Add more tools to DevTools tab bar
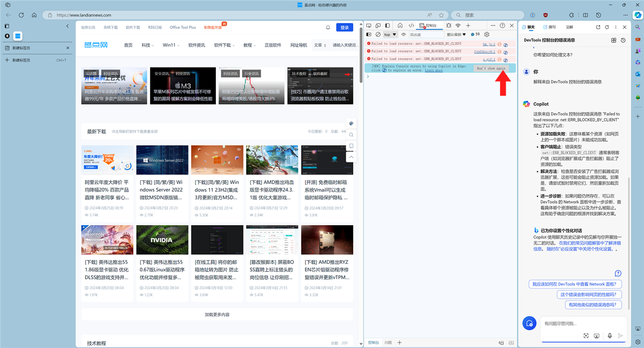This screenshot has width=644, height=348. pos(468,26)
